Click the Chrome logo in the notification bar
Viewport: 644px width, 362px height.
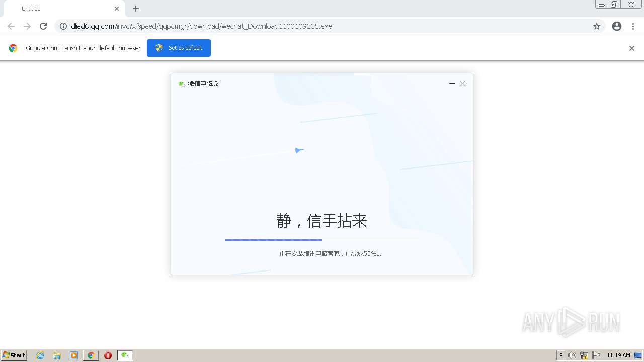[x=13, y=48]
